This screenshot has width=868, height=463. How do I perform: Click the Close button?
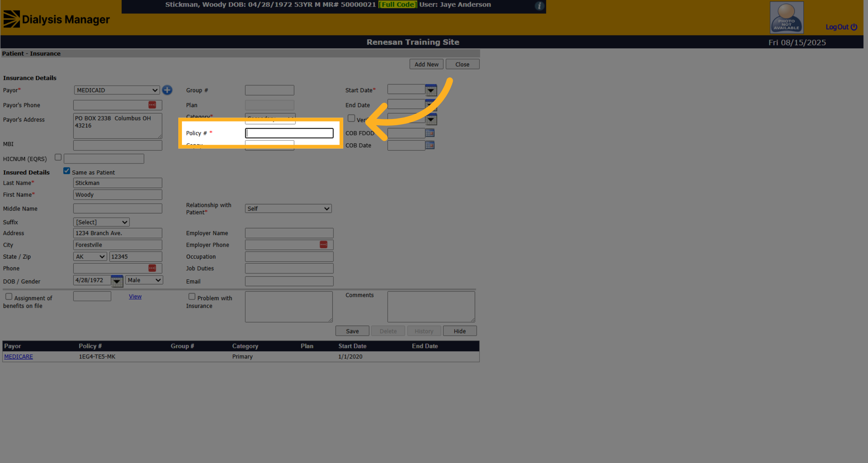462,64
